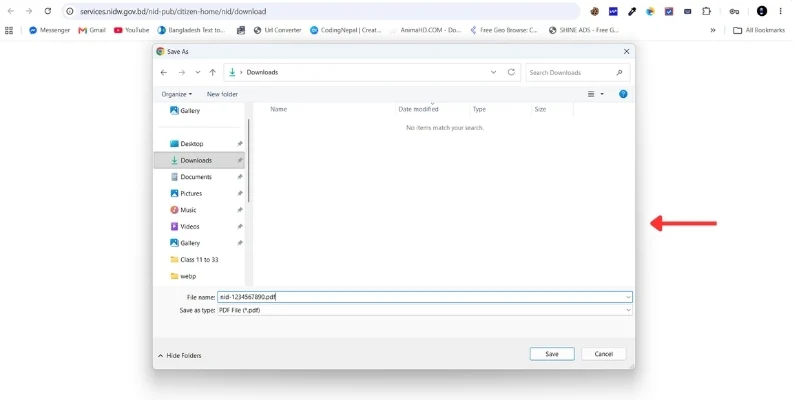
Task: Click the browser URL address bar
Action: (x=321, y=11)
